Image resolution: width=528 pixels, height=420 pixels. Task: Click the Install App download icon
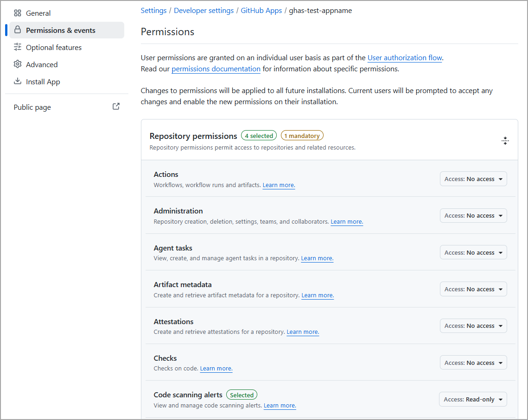(18, 81)
